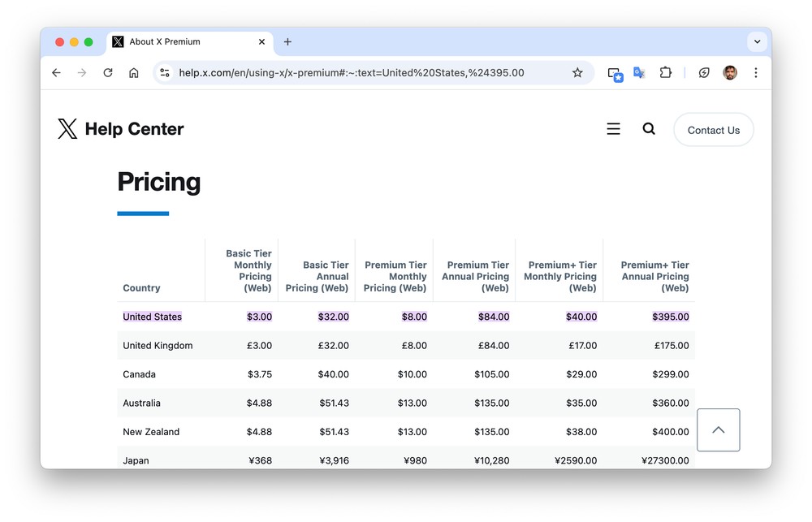Reload the current page
The height and width of the screenshot is (522, 812).
(108, 73)
